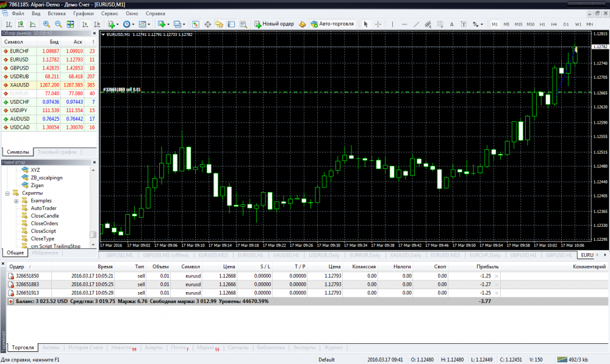Switch chart to line chart mode
The height and width of the screenshot is (364, 610).
(33, 24)
